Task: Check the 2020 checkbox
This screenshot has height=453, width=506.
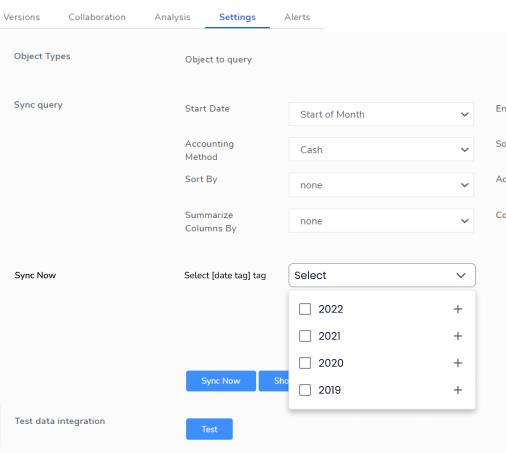Action: point(305,363)
